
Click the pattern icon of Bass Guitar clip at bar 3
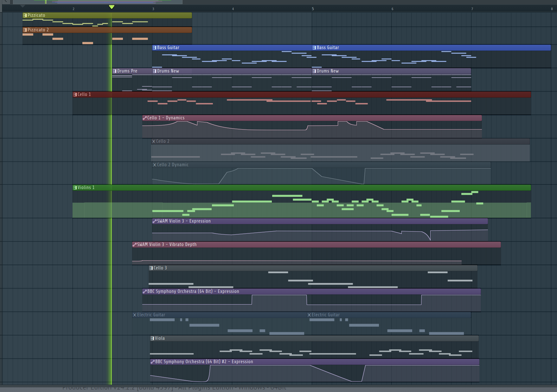tap(155, 47)
